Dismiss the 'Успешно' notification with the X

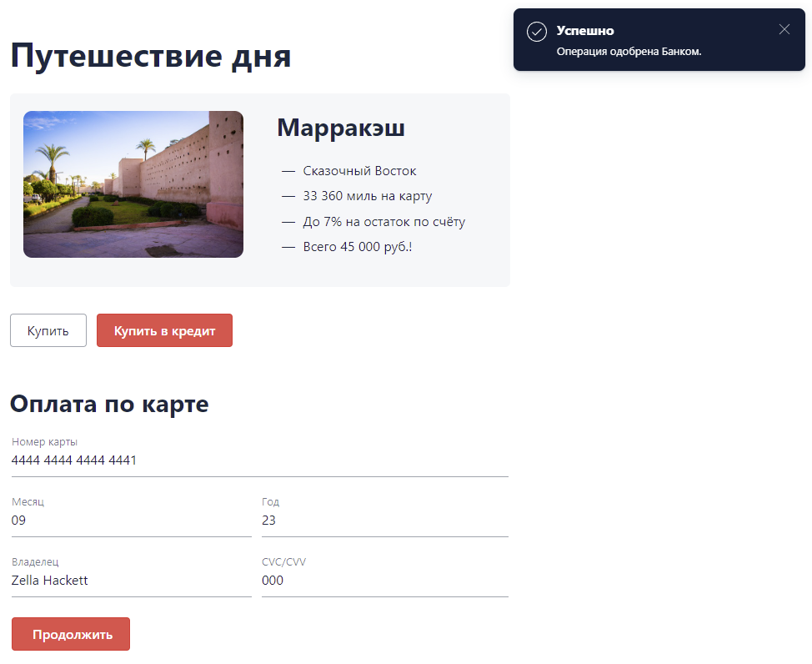click(784, 29)
